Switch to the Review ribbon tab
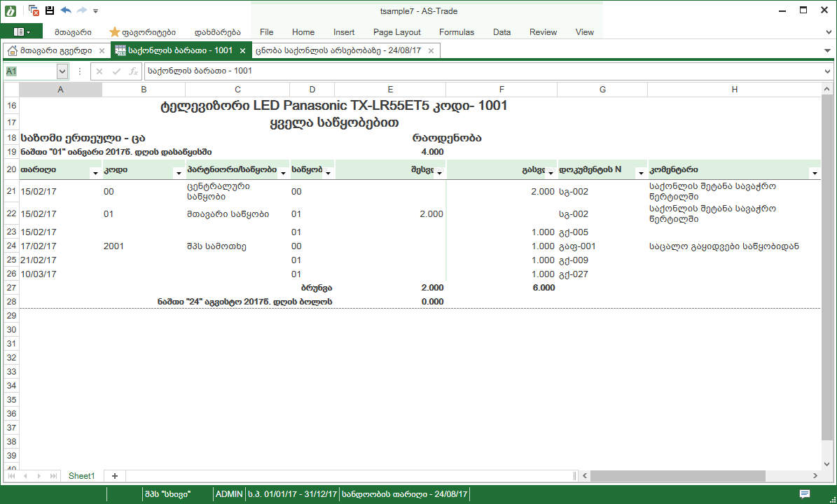Screen dimensions: 837x504 pos(543,32)
